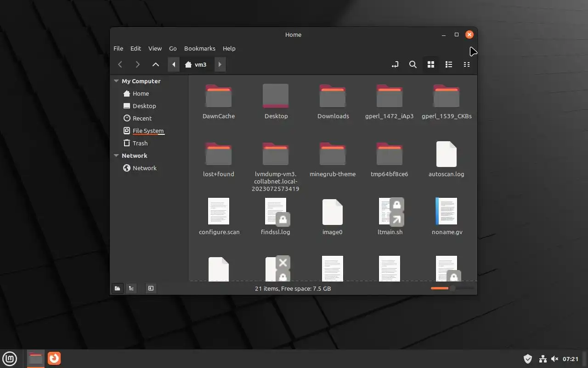
Task: Select the autoscan.log file
Action: pos(447,160)
